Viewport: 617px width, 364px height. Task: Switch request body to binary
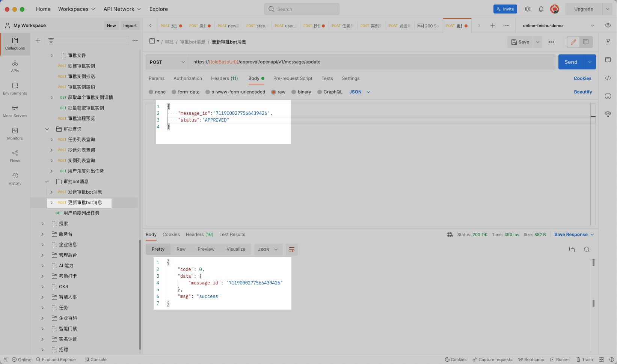[x=301, y=92]
